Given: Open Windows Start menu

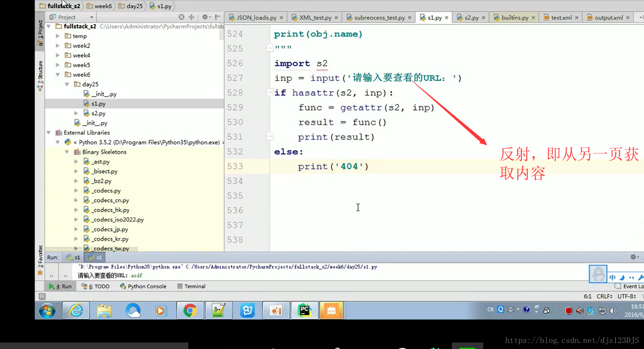Looking at the screenshot, I should [x=47, y=311].
